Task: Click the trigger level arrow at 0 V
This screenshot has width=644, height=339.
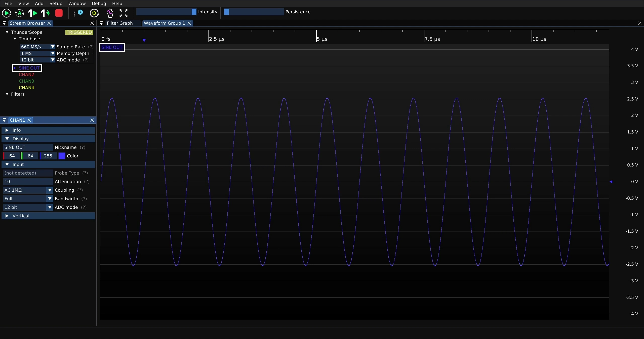Action: [611, 182]
